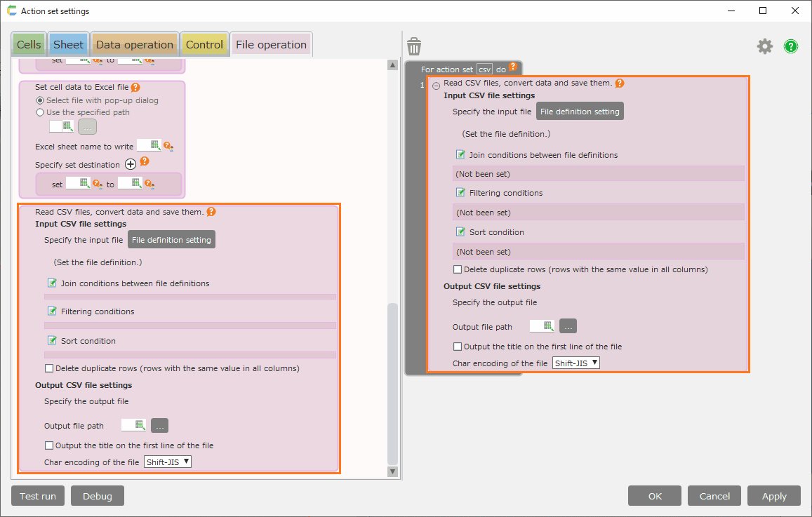812x517 pixels.
Task: Open Char encoding Shift-JIS dropdown in right panel
Action: (576, 363)
